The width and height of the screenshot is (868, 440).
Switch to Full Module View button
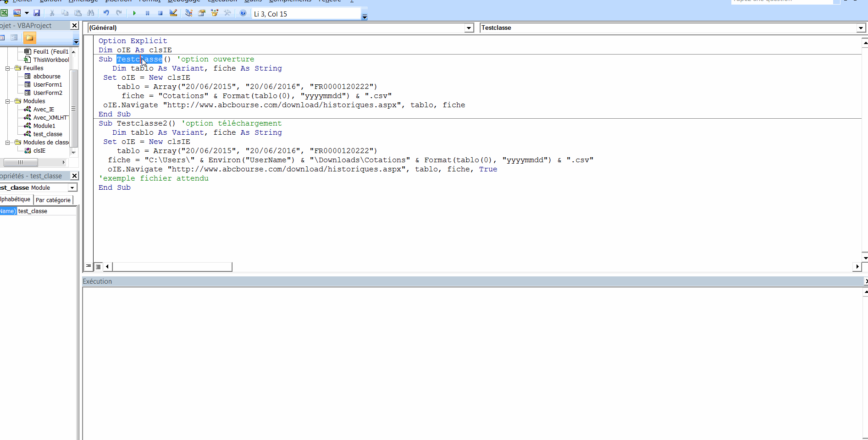coord(98,266)
